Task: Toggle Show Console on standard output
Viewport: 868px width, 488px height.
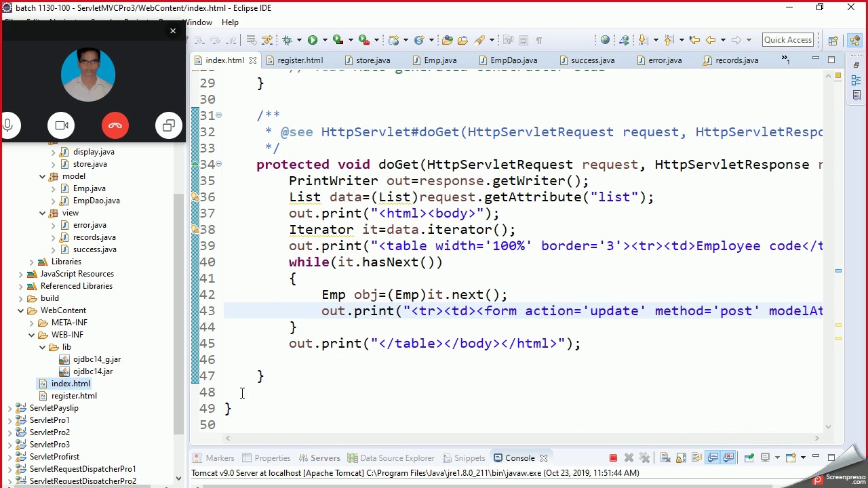Action: click(713, 458)
